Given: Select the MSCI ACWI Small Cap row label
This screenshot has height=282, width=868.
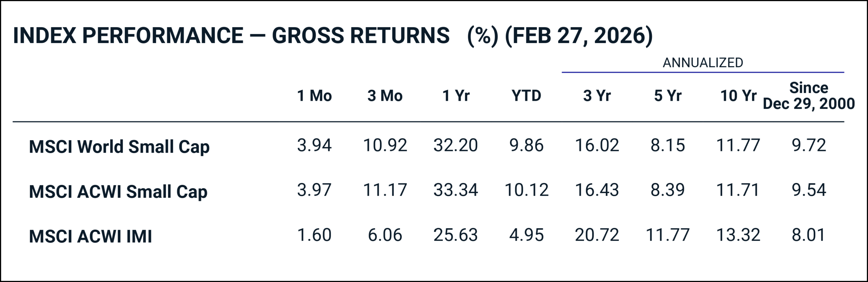Looking at the screenshot, I should click(x=118, y=192).
